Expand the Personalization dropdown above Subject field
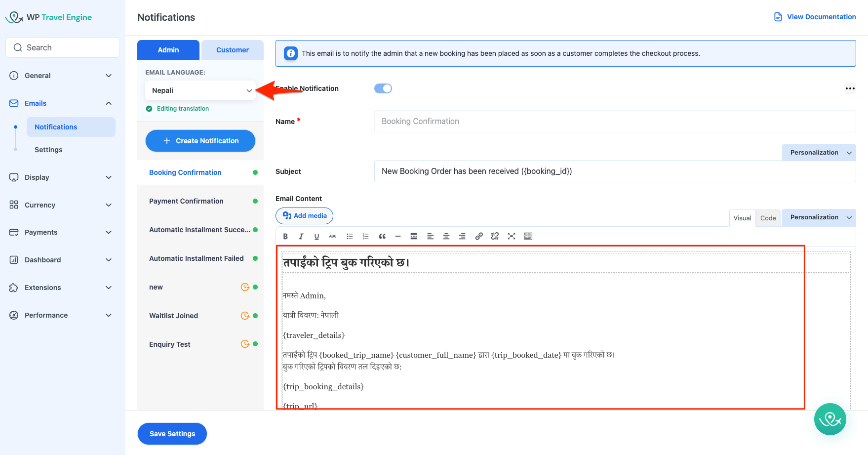Image resolution: width=868 pixels, height=455 pixels. [819, 153]
